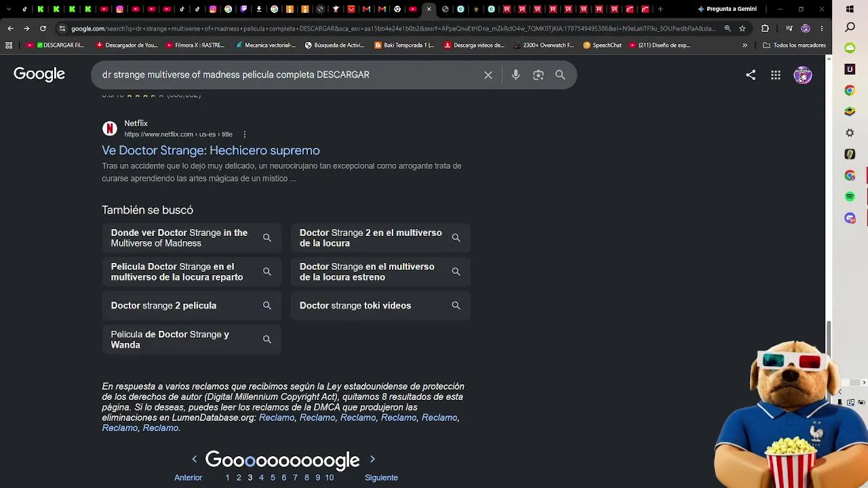Viewport: 868px width, 488px height.
Task: Open 'Baki Temporada 1' bookmark
Action: (404, 45)
